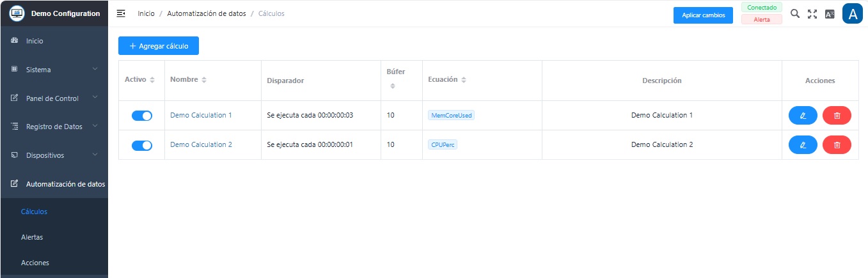Disable the Demo Calculation 1 active switch

142,116
